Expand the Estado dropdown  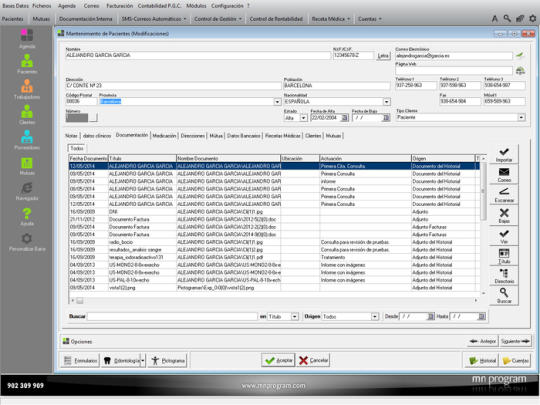[303, 118]
